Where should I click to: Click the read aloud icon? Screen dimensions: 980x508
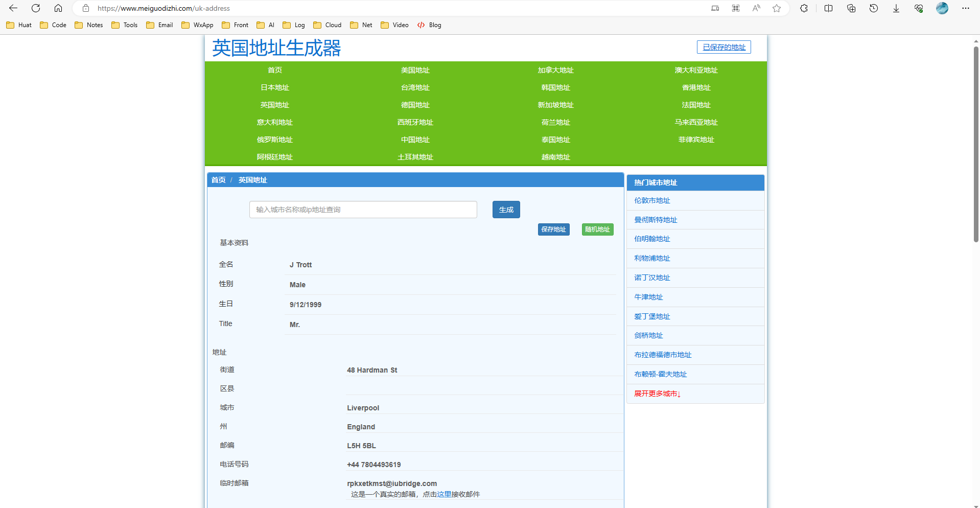click(x=756, y=8)
